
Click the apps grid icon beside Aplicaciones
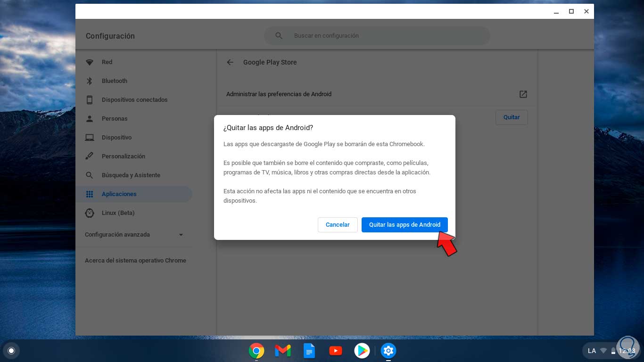pyautogui.click(x=90, y=194)
